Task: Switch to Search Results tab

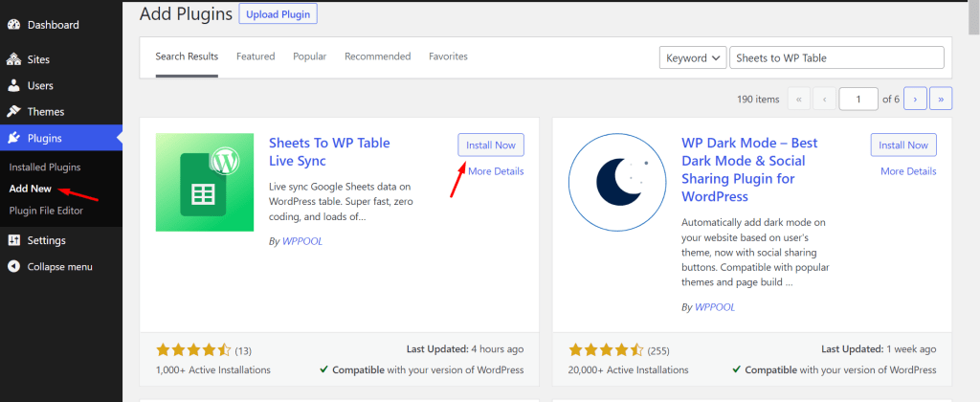Action: coord(187,56)
